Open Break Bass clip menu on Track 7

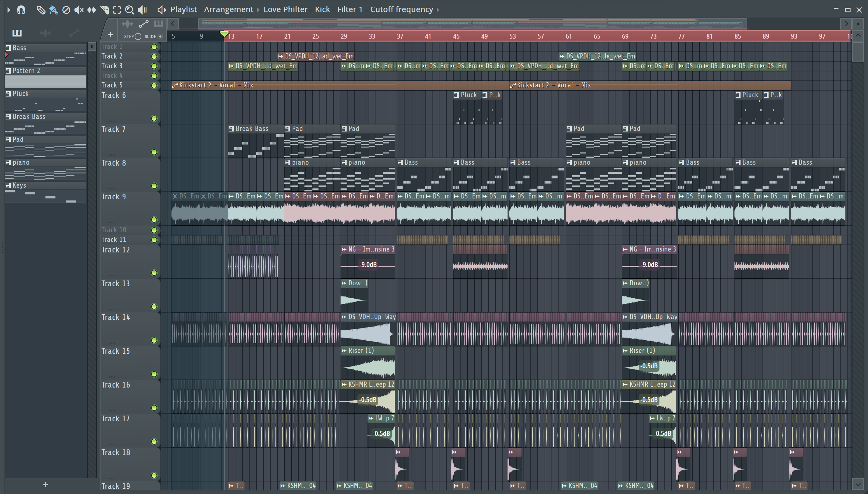(231, 129)
